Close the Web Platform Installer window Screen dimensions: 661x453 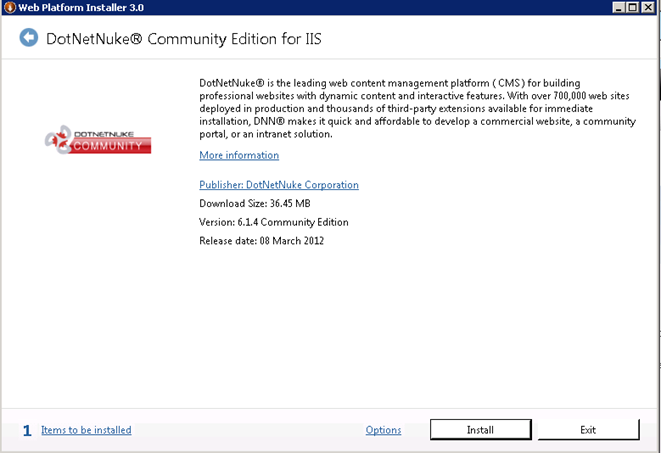click(x=648, y=7)
